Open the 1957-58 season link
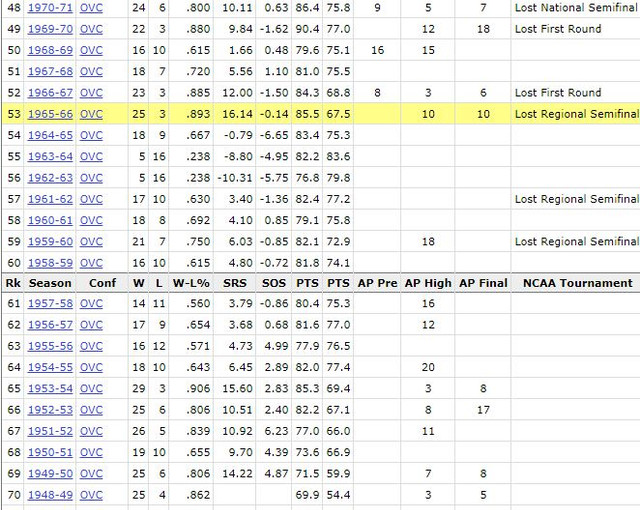The width and height of the screenshot is (640, 510). pyautogui.click(x=50, y=304)
